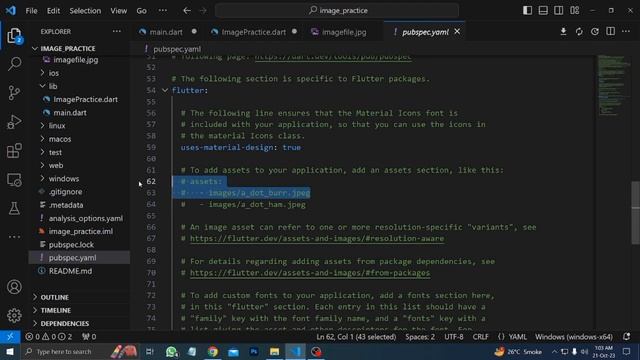
Task: Click the errors and warnings counter
Action: coord(49,337)
